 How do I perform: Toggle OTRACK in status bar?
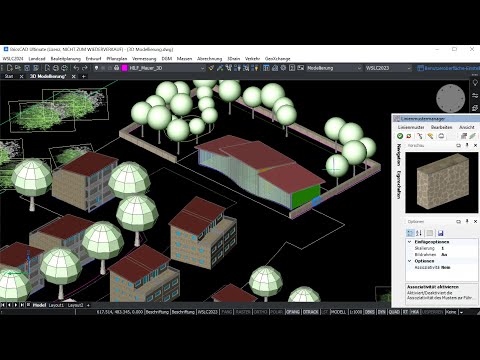click(311, 312)
